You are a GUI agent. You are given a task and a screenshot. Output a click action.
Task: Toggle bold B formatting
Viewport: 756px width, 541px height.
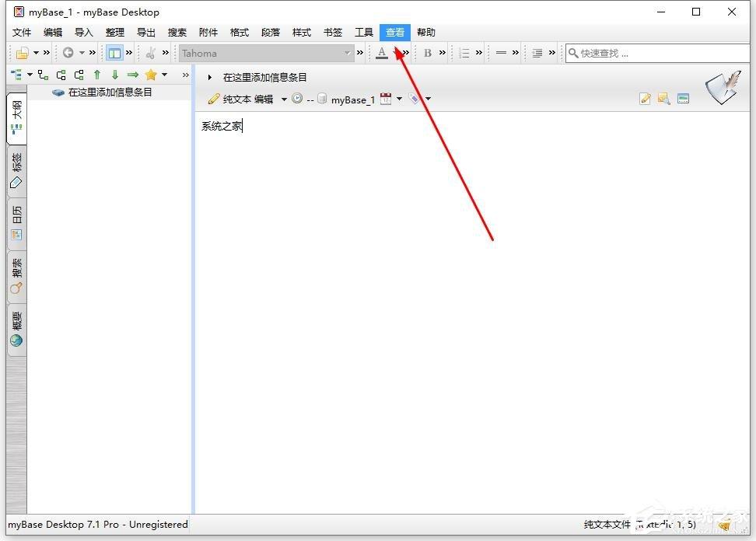pyautogui.click(x=428, y=53)
